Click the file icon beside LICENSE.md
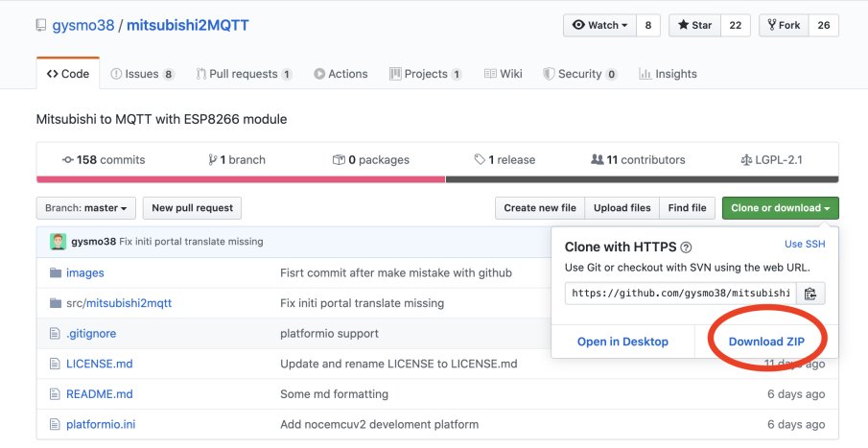The height and width of the screenshot is (448, 868). tap(55, 364)
